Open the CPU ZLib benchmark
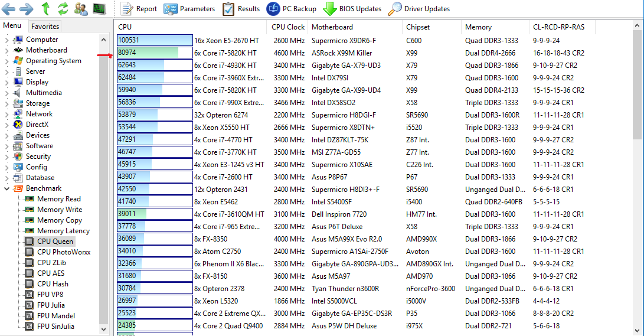644x336 pixels. tap(51, 263)
